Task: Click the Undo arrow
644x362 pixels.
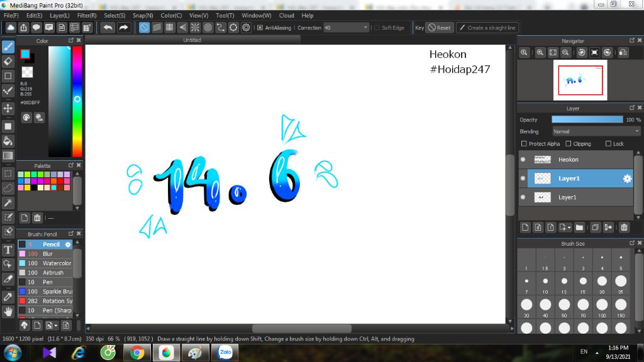Action: click(x=108, y=28)
